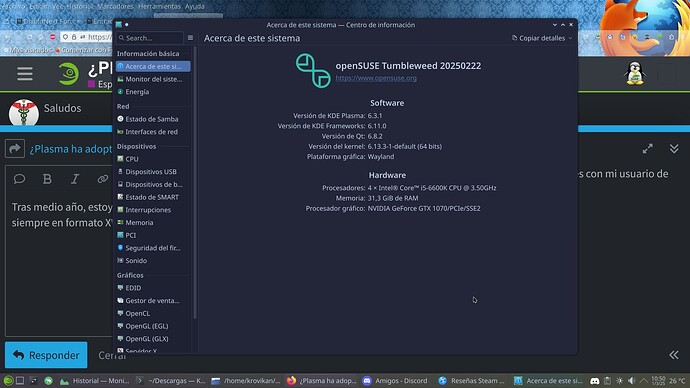Collapse the composer with double chevron
Viewport: 690px width, 388px height.
point(674,149)
